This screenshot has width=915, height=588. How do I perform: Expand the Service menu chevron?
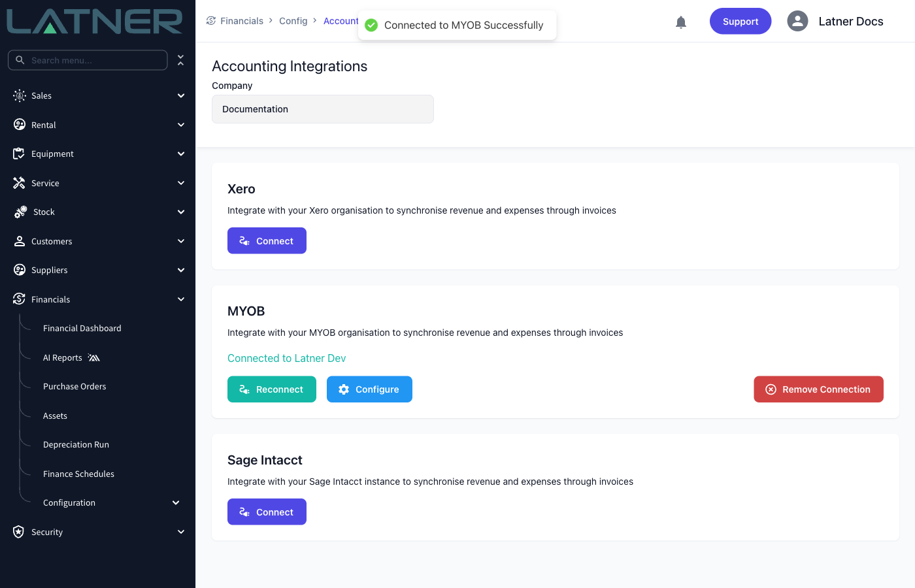coord(181,183)
